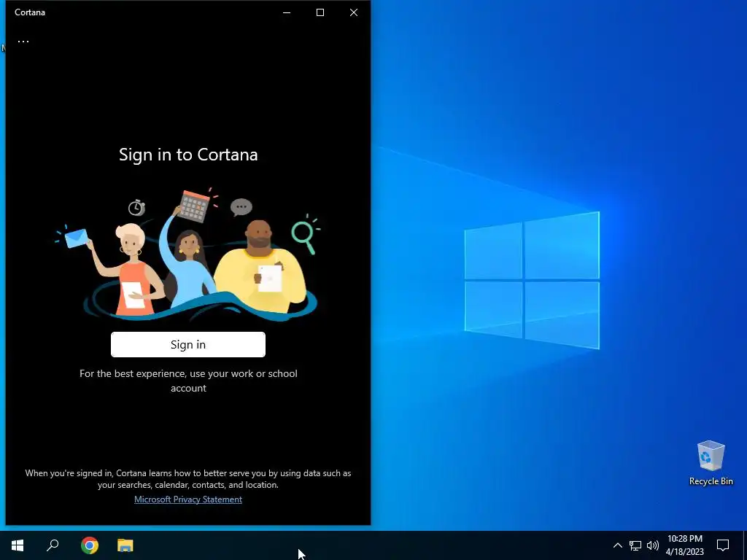Select the Recycle Bin desktop icon

(x=711, y=463)
